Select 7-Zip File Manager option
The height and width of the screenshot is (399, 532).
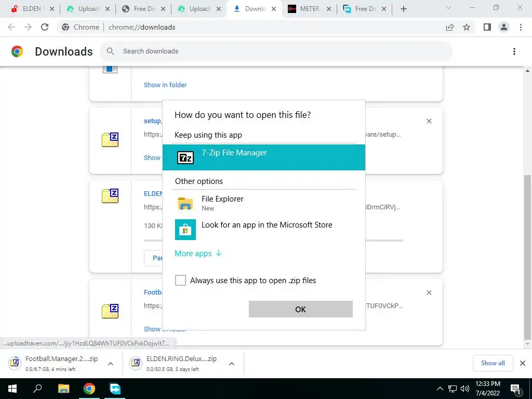point(263,157)
